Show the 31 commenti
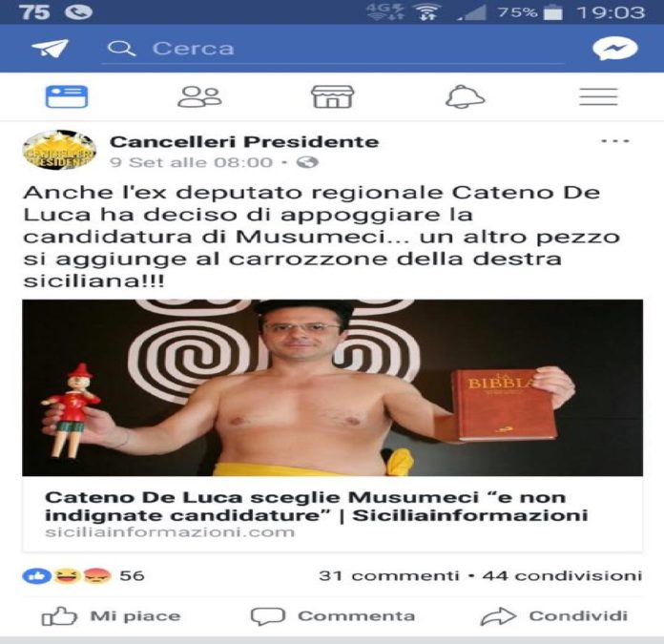The width and height of the screenshot is (664, 644). pos(388,576)
